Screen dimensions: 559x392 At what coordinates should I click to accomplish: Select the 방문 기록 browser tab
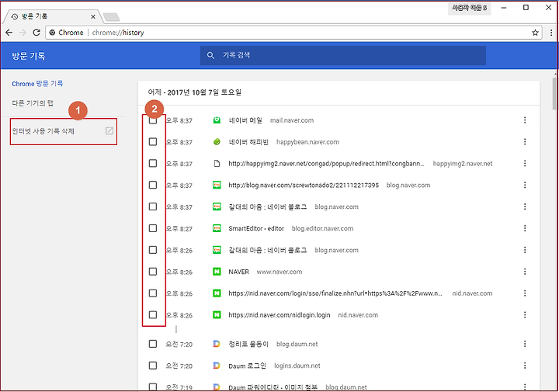(54, 16)
